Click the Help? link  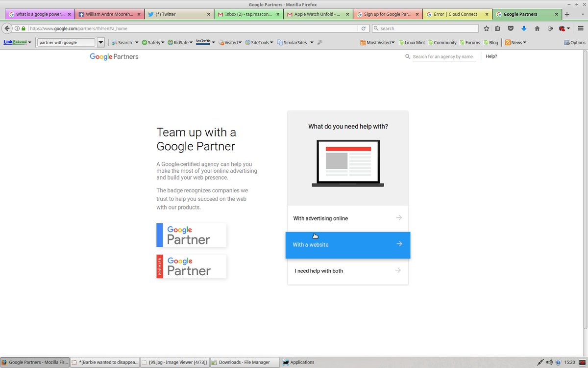491,56
